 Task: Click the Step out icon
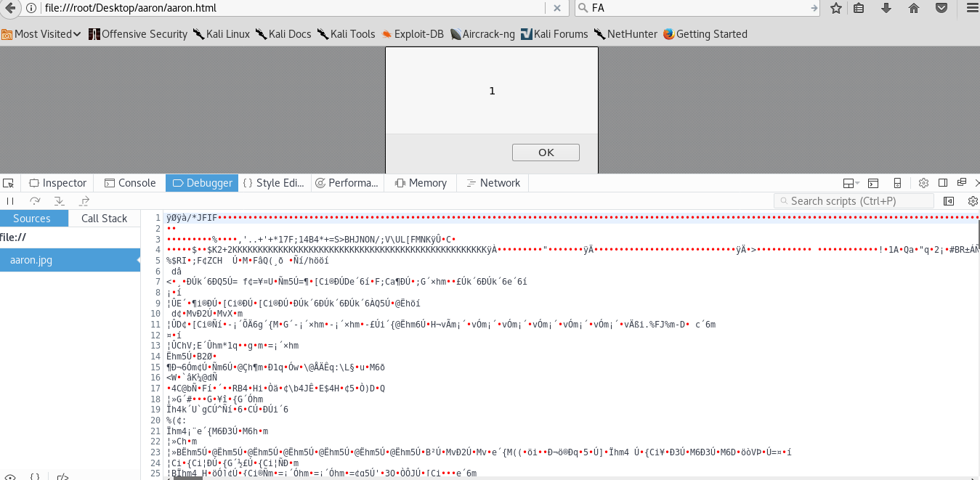84,200
